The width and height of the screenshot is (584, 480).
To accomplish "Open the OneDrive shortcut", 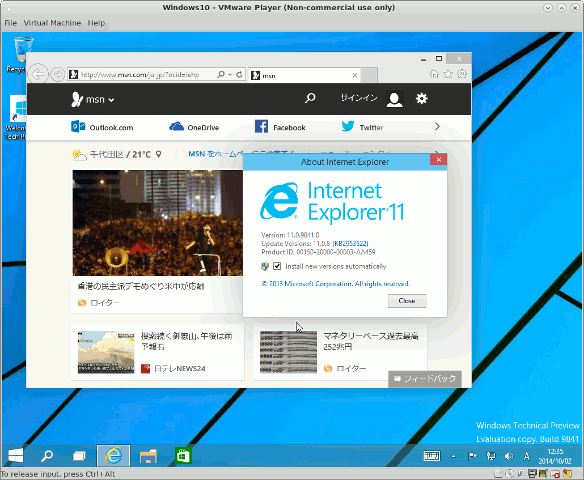I will (194, 127).
